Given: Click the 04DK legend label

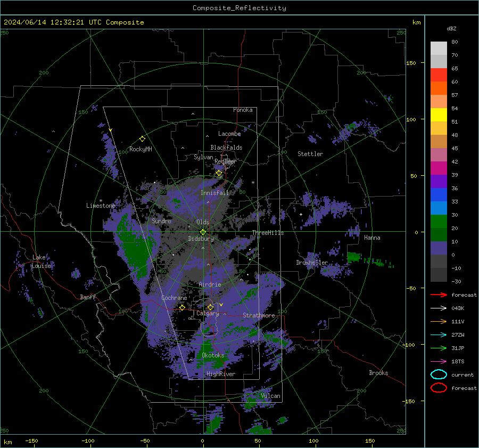Looking at the screenshot, I should (x=458, y=308).
